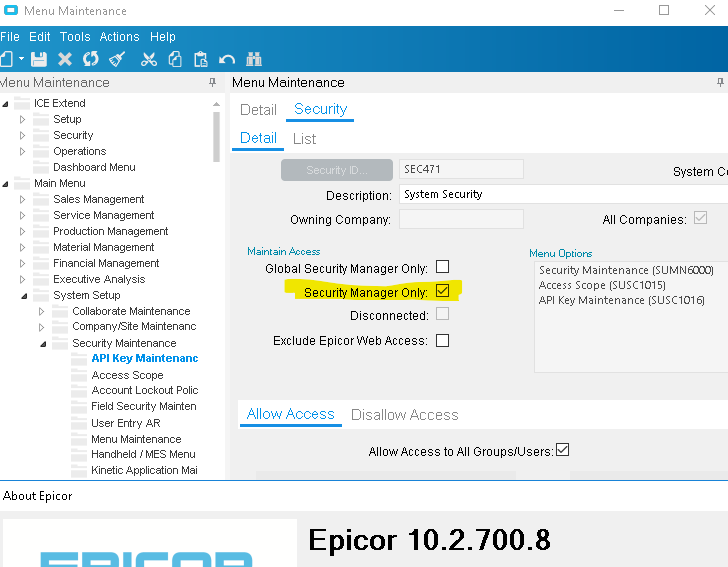
Task: Click the New document toolbar icon
Action: (x=6, y=59)
